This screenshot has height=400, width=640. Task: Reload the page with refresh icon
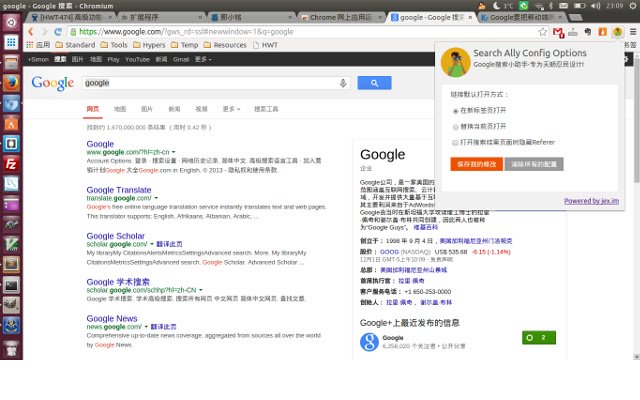pyautogui.click(x=58, y=32)
